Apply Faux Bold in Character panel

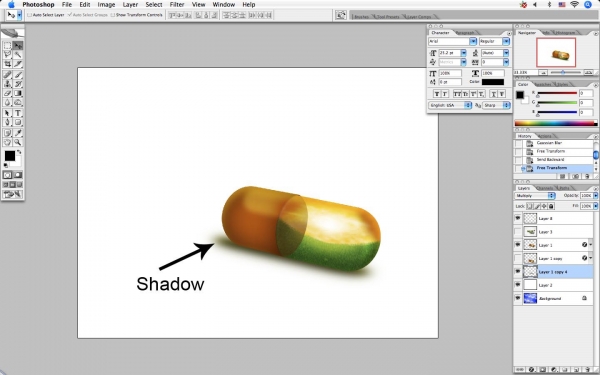click(x=437, y=94)
